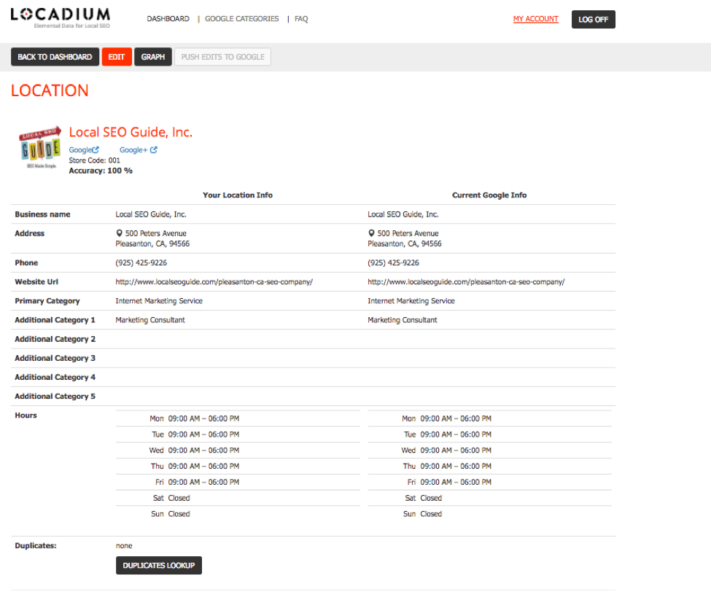Click the Log Off button
711x600 pixels.
[x=593, y=20]
